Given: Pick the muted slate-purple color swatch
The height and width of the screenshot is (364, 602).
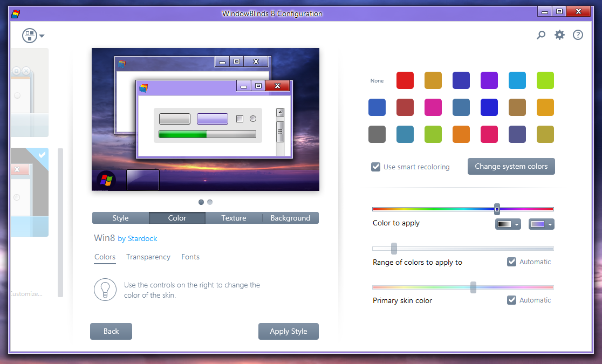Looking at the screenshot, I should (x=517, y=134).
